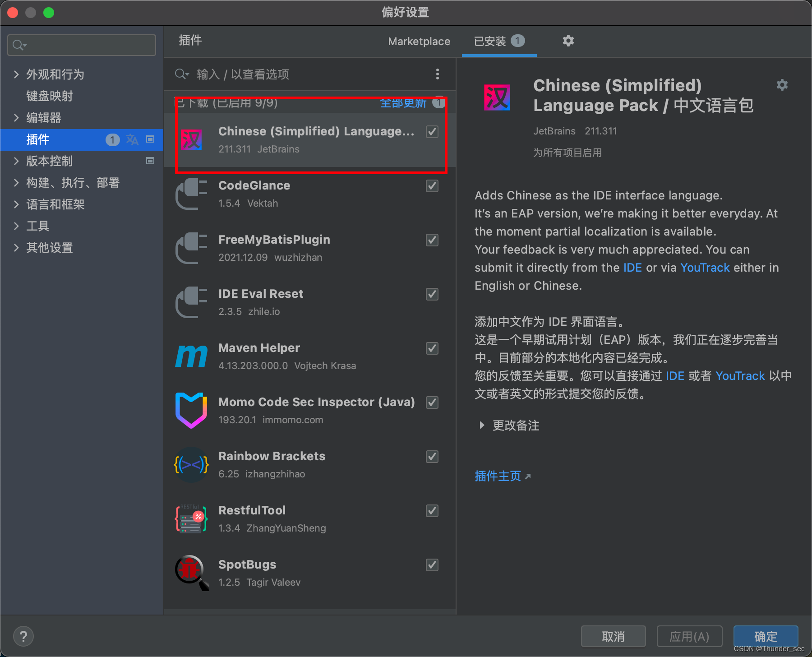Click the translate icon on the 插件 row
The height and width of the screenshot is (657, 812).
[132, 139]
